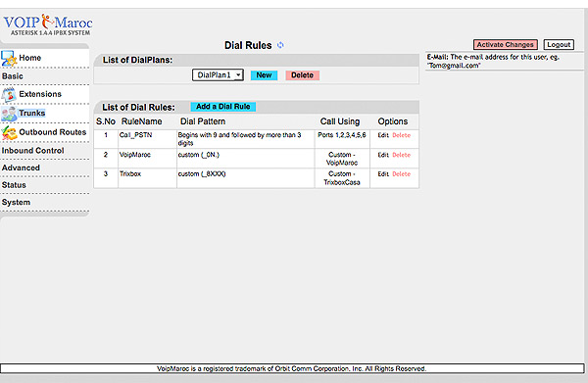Edit the VoipMaroc dial rule
The width and height of the screenshot is (588, 383).
(x=383, y=155)
